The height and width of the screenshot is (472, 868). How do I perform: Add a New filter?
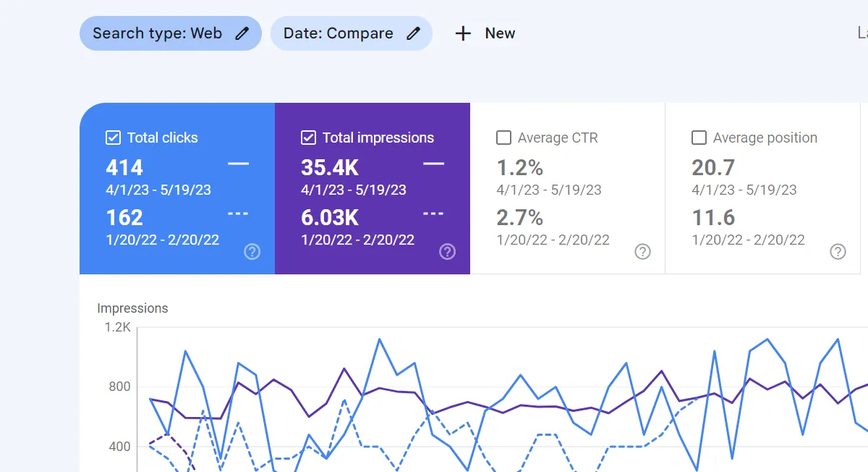[x=485, y=33]
